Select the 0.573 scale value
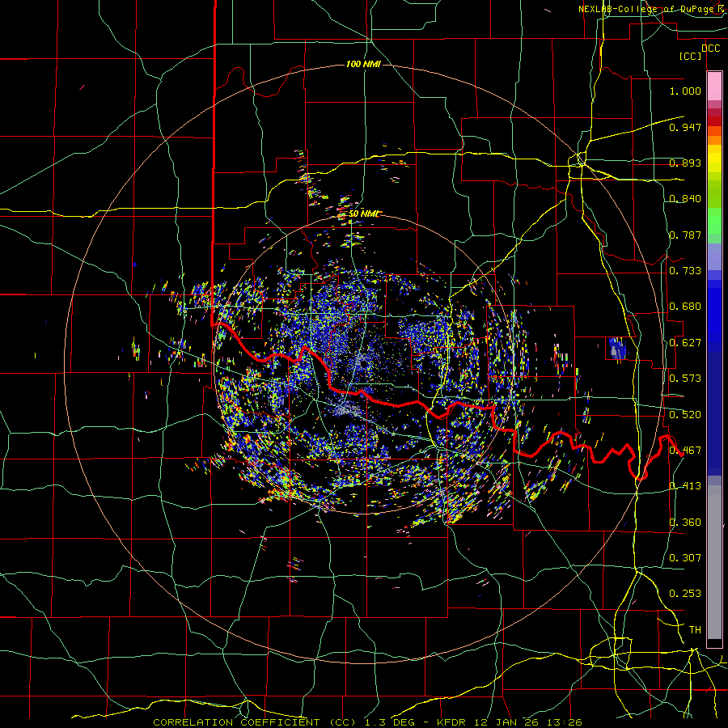Viewport: 728px width, 728px height. [685, 379]
